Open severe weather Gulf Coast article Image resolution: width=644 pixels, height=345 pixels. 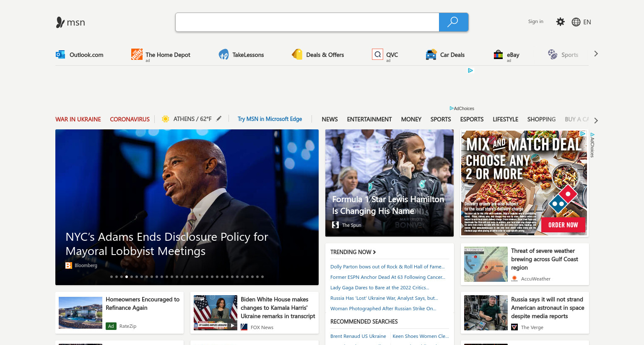point(544,259)
